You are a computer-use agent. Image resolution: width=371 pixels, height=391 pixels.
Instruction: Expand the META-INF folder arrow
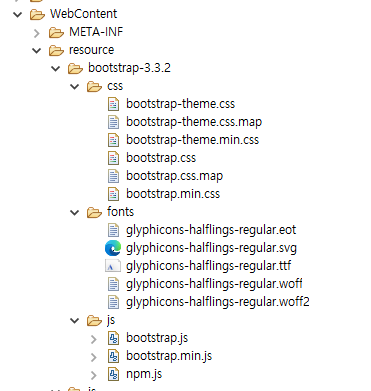(x=37, y=33)
